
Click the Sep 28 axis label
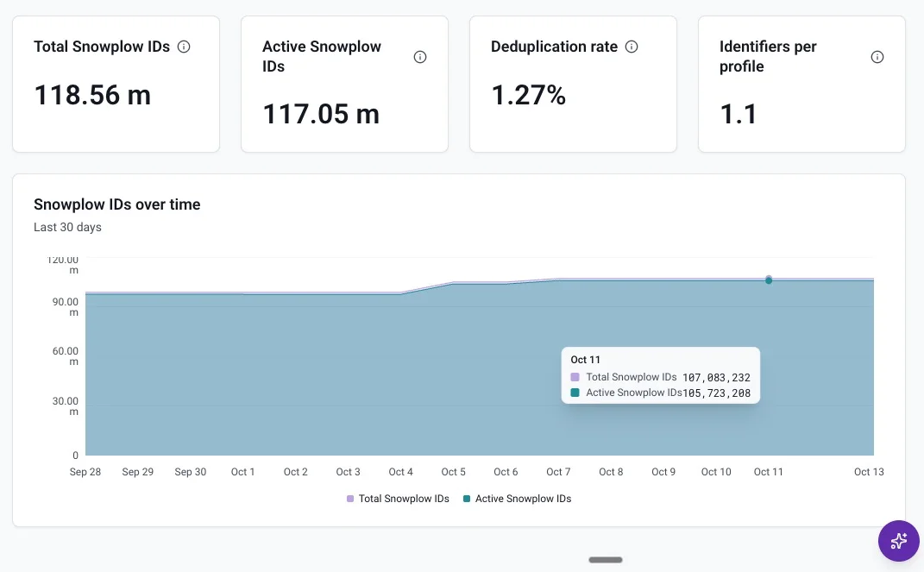[x=85, y=472]
